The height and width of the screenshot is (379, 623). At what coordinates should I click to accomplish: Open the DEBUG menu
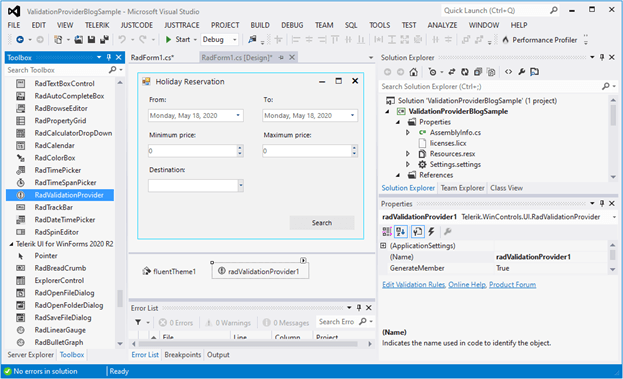coord(292,25)
